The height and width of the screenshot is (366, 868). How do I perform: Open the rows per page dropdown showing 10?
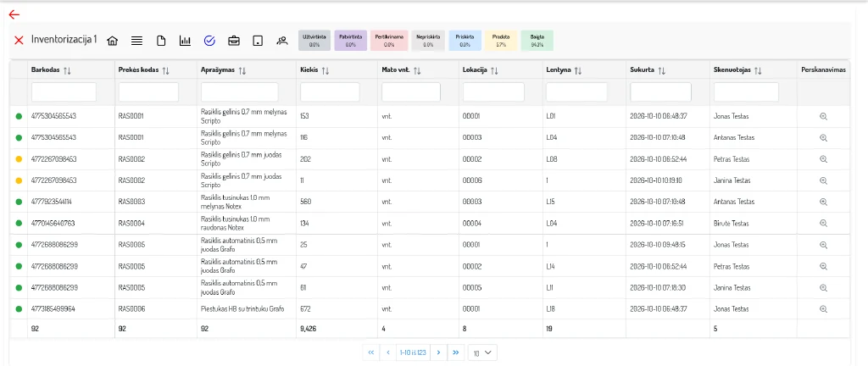tap(482, 352)
